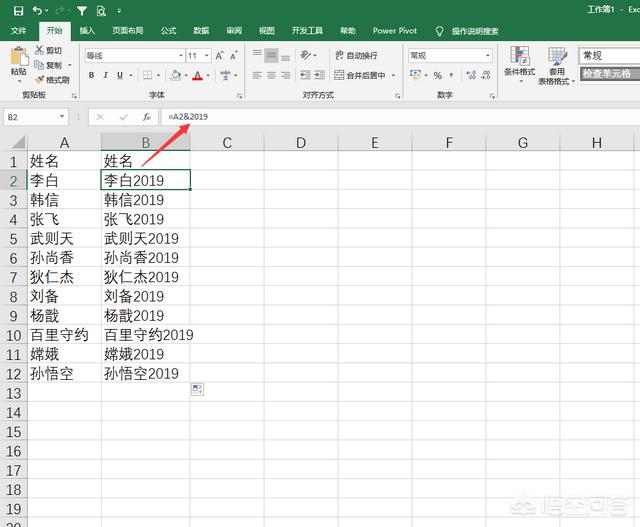Open the font name dropdown (等线)
Viewport: 640px width, 527px height.
pos(181,56)
